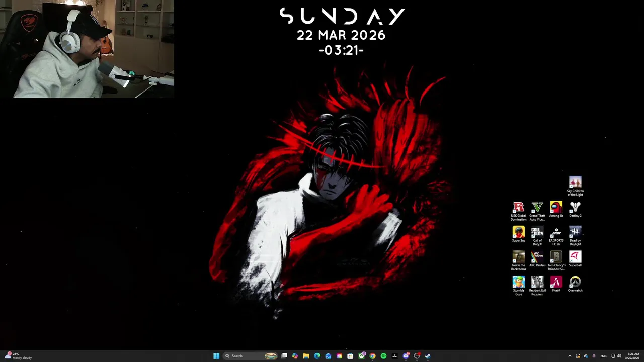Switch to Discord in the taskbar

pos(406,356)
